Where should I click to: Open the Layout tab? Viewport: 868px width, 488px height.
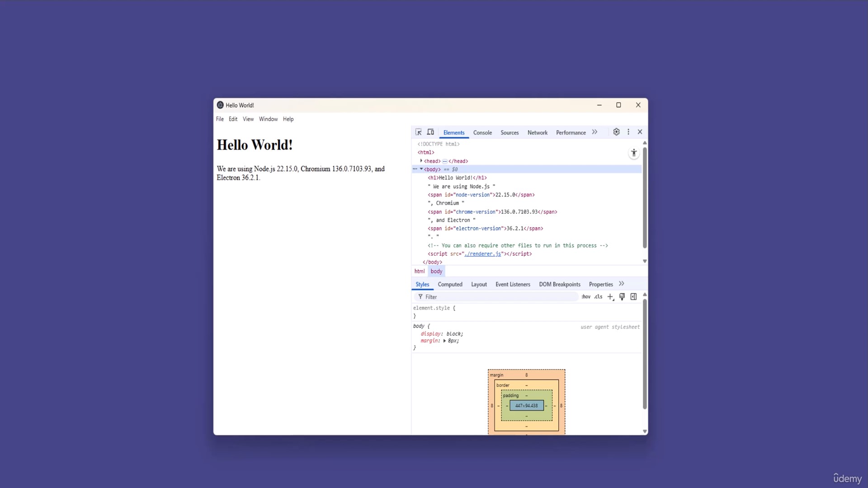coord(479,284)
